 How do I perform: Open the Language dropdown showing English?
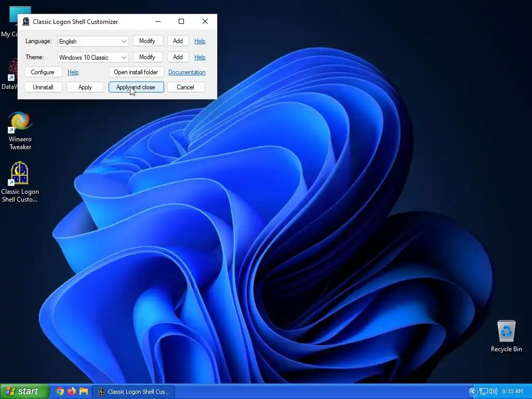[x=92, y=42]
